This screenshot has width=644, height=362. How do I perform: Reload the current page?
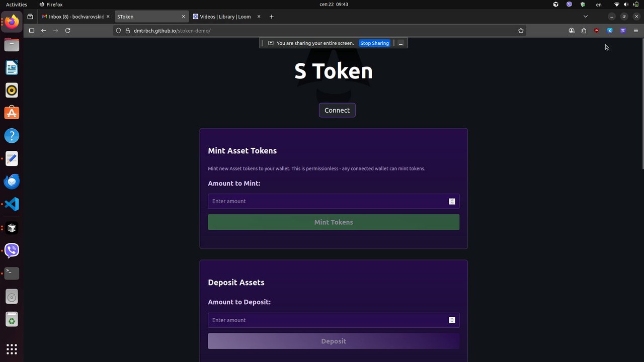[67, 31]
